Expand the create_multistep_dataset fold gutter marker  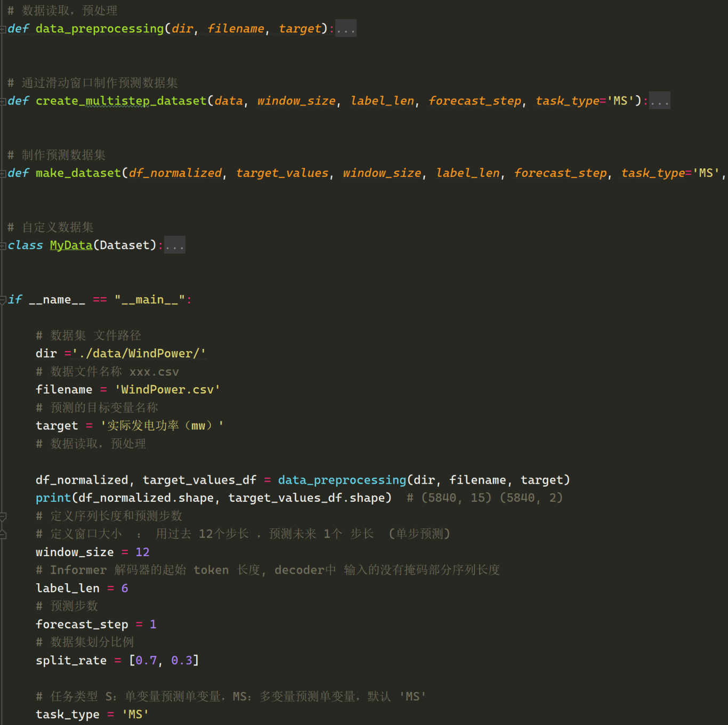click(3, 101)
